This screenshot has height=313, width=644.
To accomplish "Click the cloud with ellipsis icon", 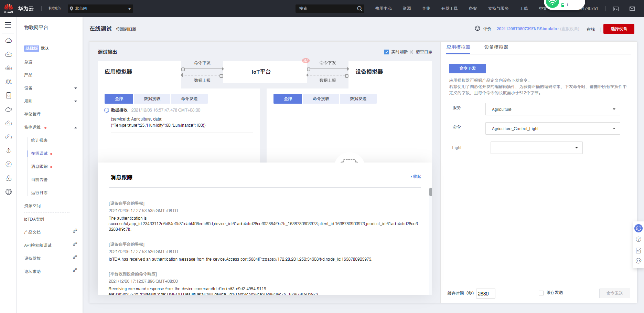I will tap(9, 54).
